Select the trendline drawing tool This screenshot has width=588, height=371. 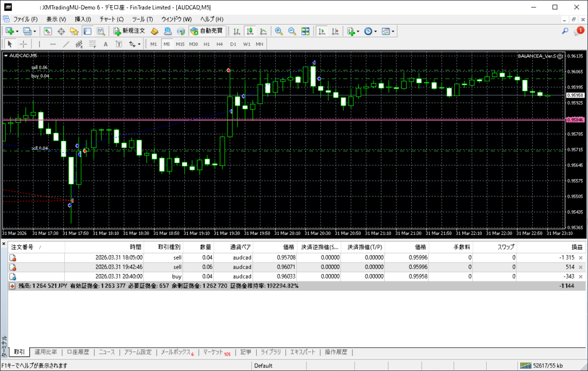pyautogui.click(x=66, y=44)
